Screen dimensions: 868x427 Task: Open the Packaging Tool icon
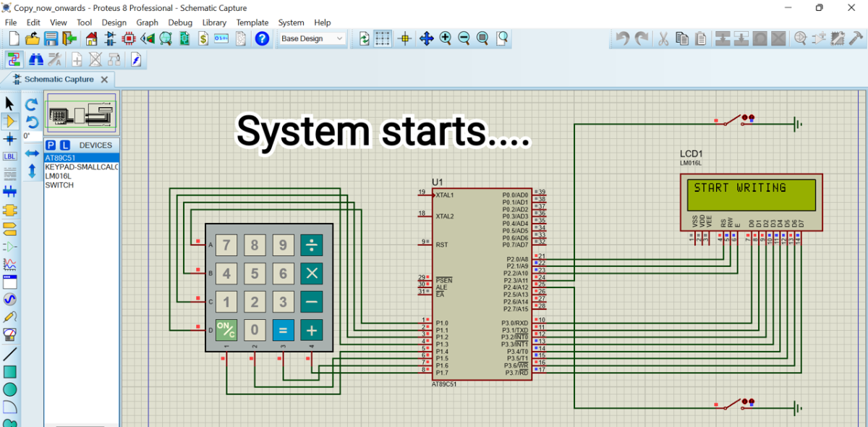click(x=838, y=38)
